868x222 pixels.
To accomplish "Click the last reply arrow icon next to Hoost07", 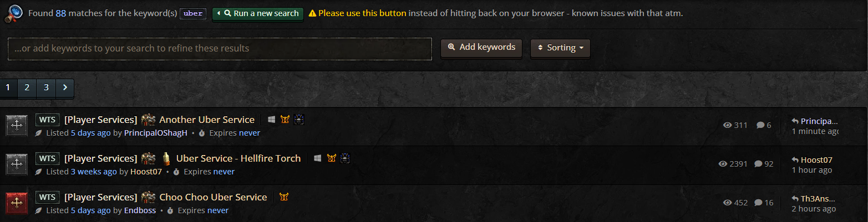I will (795, 160).
